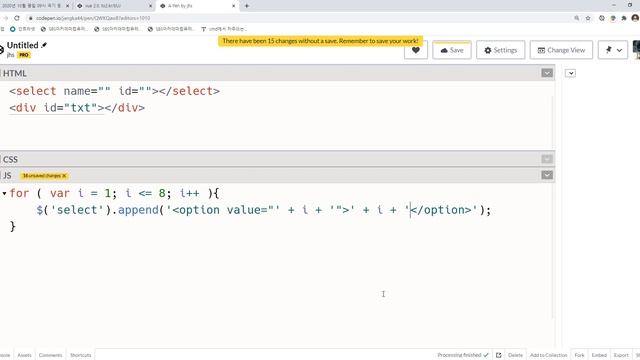The height and width of the screenshot is (360, 640).
Task: Open the last bookmark with T icon
Action: coord(223,29)
